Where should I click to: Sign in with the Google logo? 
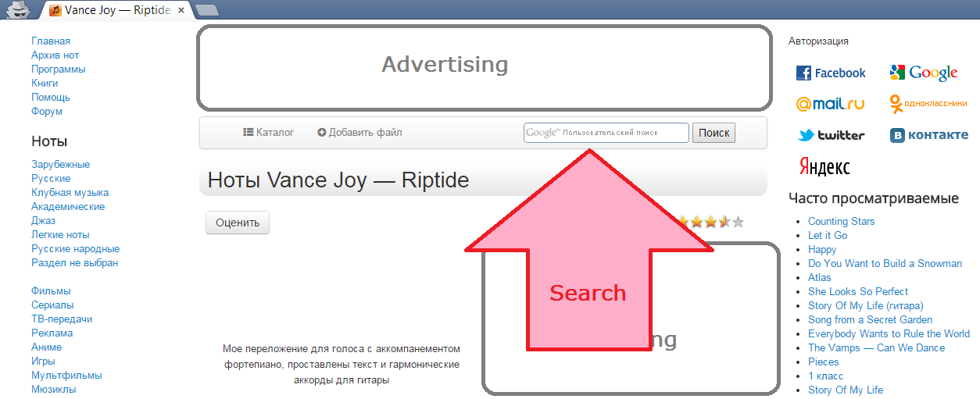point(923,73)
